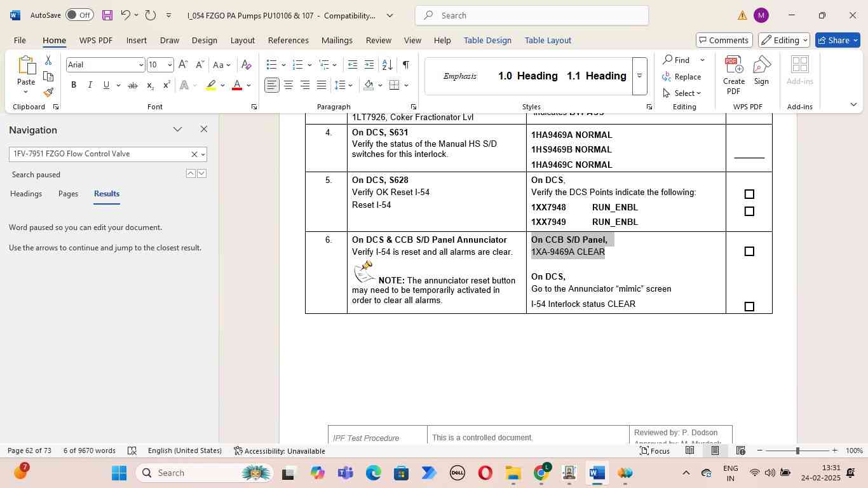Increase font size with Grow Font
This screenshot has height=488, width=868.
(183, 65)
